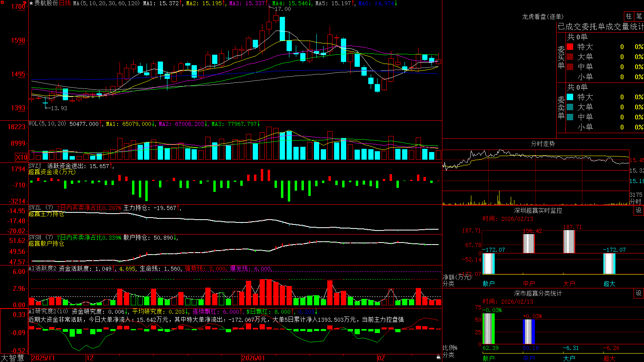Click the 散户 bar in 深圳超赢实时监控 chart

[x=489, y=263]
